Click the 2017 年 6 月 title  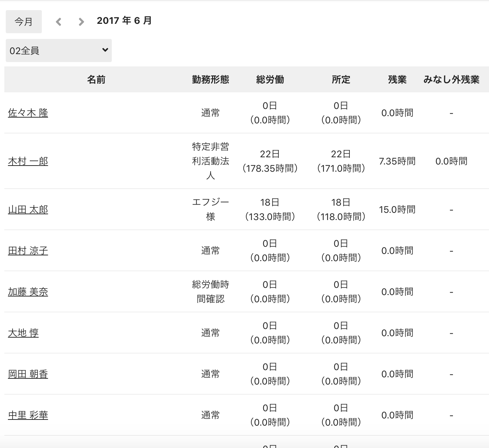click(124, 21)
